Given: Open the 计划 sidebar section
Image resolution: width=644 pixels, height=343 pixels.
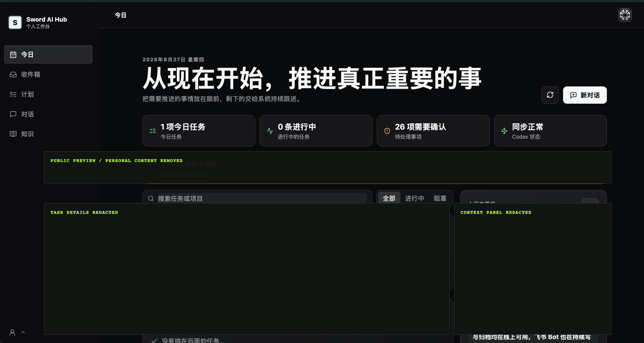Looking at the screenshot, I should tap(48, 94).
